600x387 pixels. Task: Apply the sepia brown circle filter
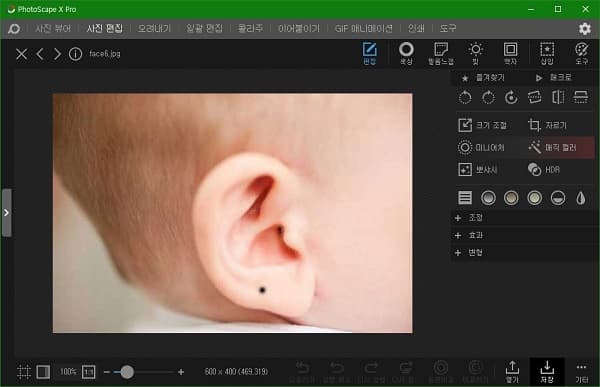[x=511, y=198]
